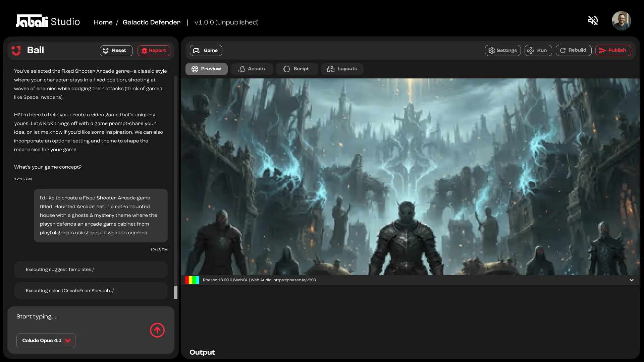Viewport: 644px width, 362px height.
Task: Reset the Bali conversation
Action: (116, 51)
